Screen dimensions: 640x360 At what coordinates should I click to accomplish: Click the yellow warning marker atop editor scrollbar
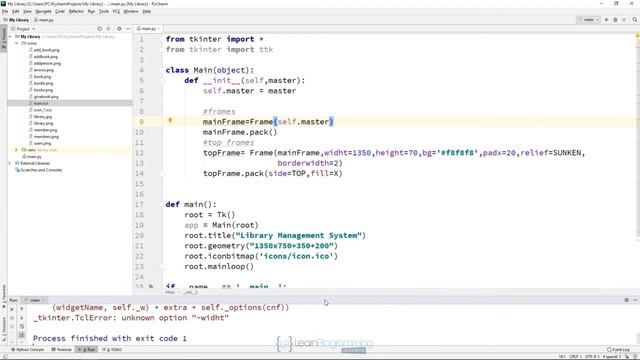coord(637,36)
